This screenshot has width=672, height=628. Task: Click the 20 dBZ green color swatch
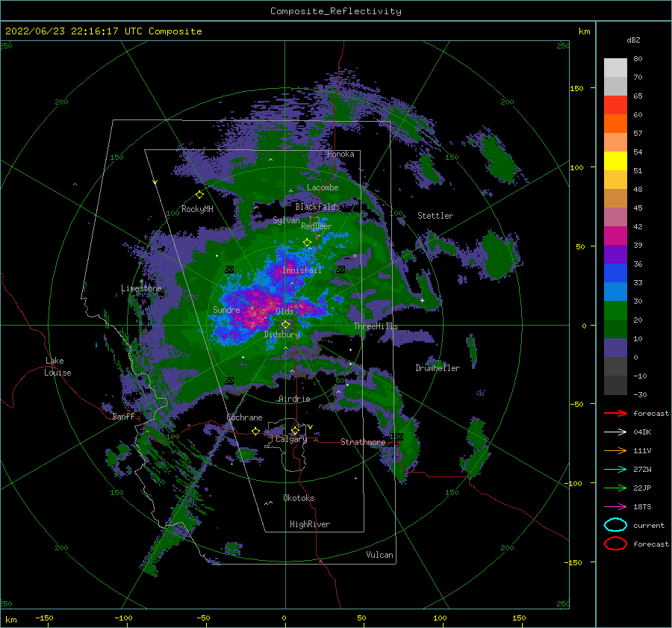pos(615,311)
